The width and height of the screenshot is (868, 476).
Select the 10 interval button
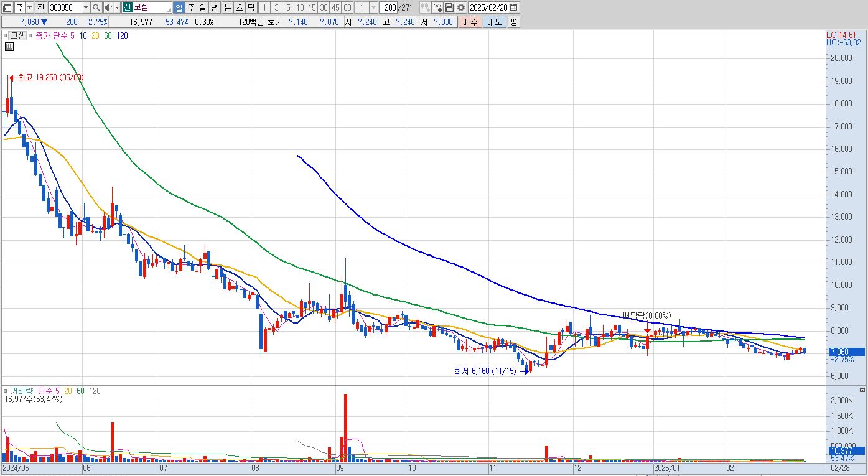(x=300, y=7)
